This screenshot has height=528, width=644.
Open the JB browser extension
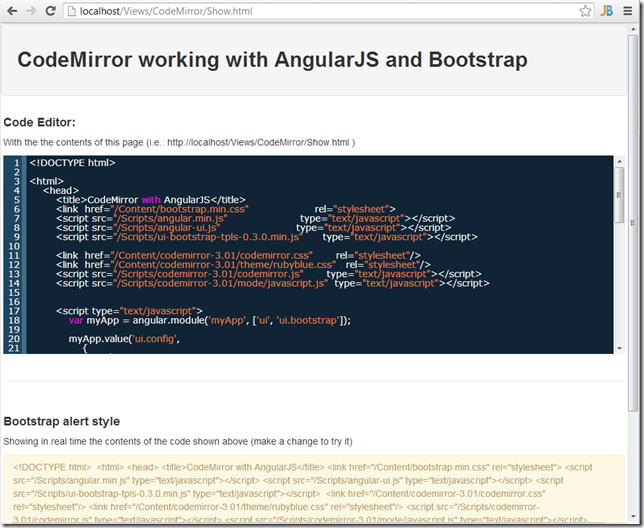tap(606, 11)
